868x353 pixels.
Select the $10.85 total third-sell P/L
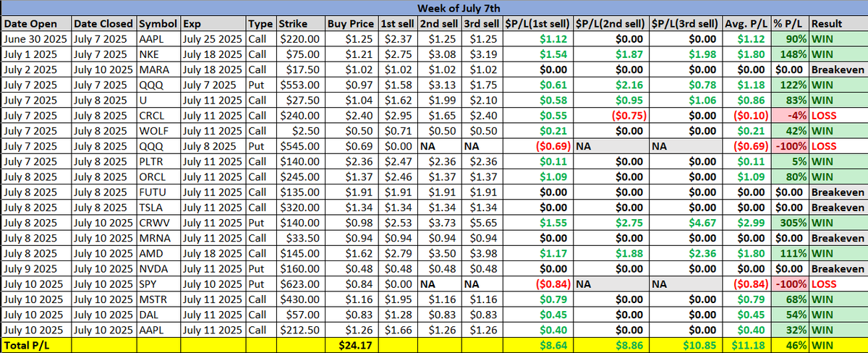coord(685,345)
